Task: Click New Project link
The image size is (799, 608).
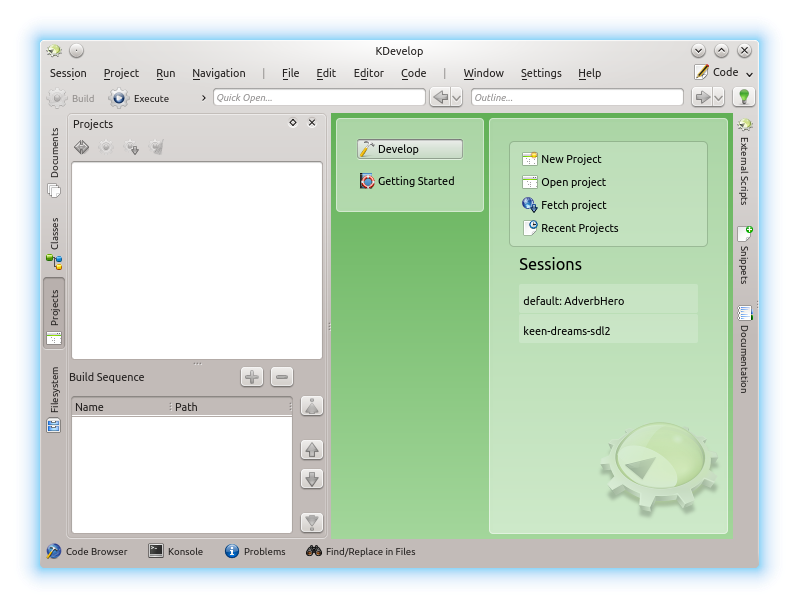Action: pyautogui.click(x=570, y=159)
